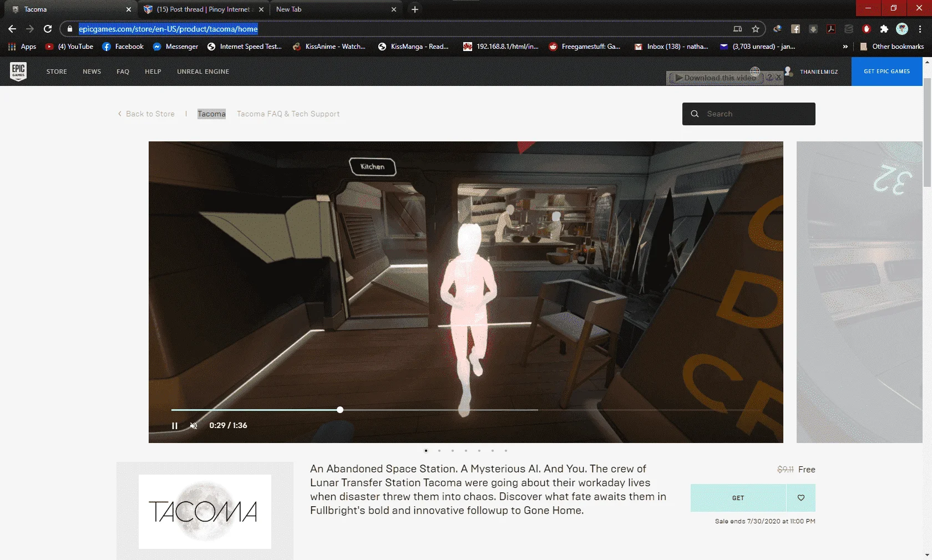Go back to the previous page

[x=12, y=29]
